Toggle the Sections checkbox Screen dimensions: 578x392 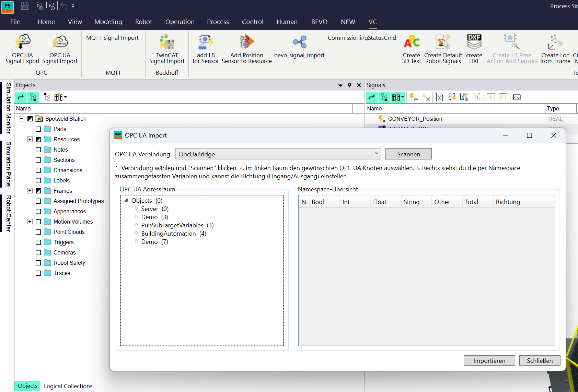pos(38,160)
